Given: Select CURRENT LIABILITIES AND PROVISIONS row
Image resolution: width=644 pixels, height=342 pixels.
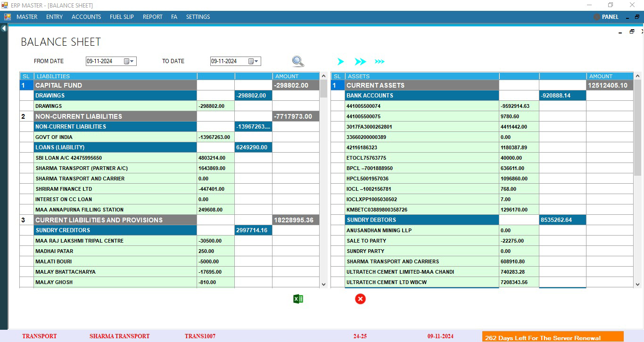Looking at the screenshot, I should pyautogui.click(x=169, y=220).
